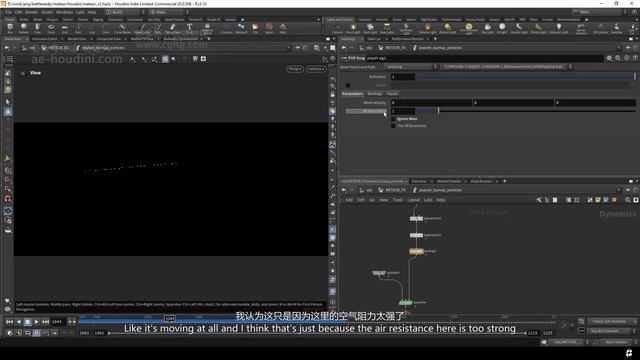
Task: Click the network editor search icon
Action: [x=628, y=200]
